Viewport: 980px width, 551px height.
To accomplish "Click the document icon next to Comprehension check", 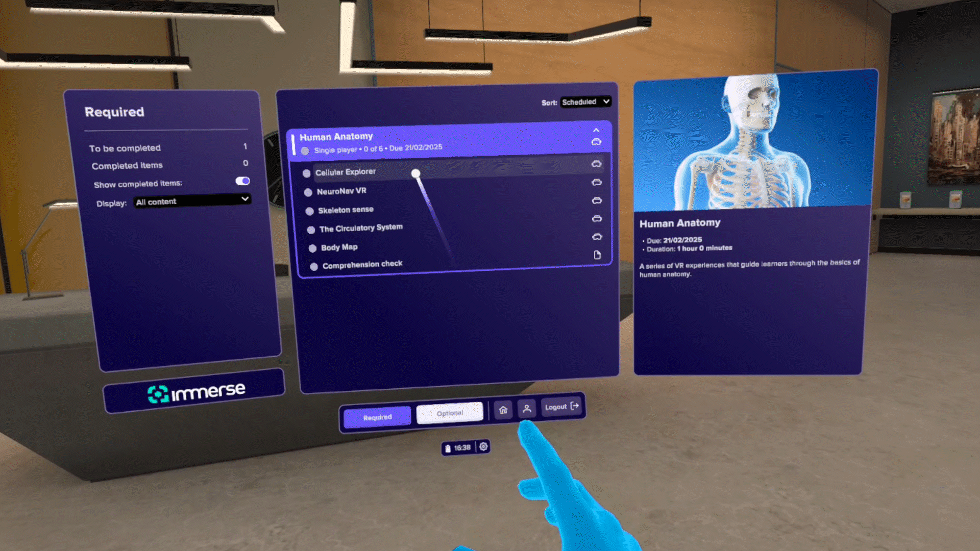I will (x=596, y=254).
